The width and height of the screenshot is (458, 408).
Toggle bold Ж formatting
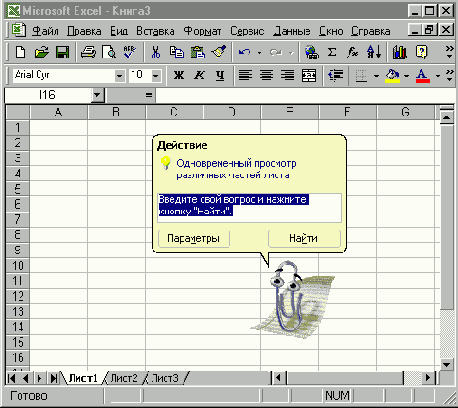point(179,75)
